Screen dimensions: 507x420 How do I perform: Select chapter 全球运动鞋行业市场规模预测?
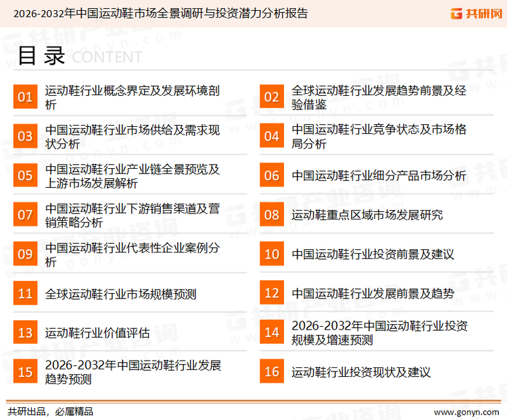[120, 294]
